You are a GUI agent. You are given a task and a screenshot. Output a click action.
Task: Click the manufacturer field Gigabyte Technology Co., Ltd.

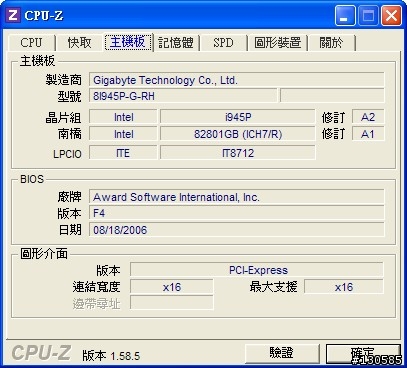tap(237, 80)
